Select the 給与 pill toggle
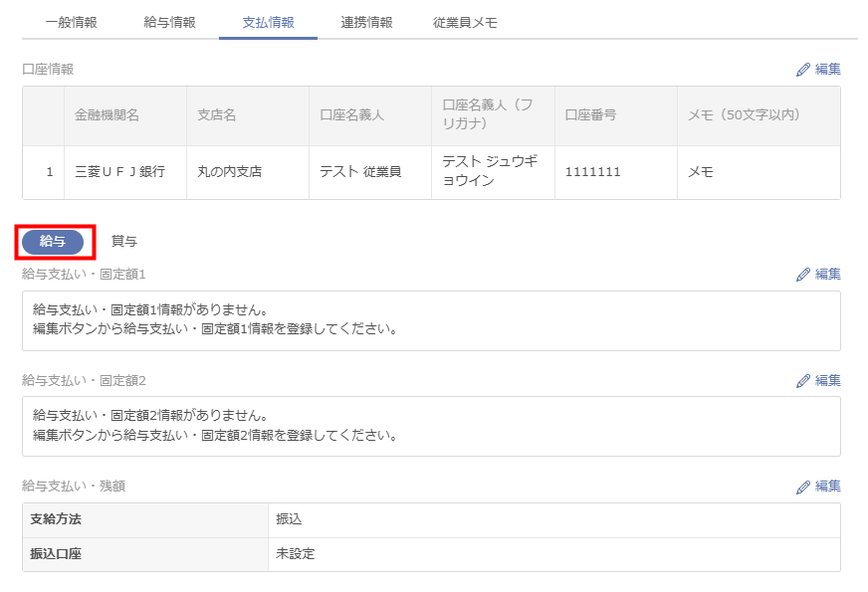The width and height of the screenshot is (868, 592). tap(53, 242)
